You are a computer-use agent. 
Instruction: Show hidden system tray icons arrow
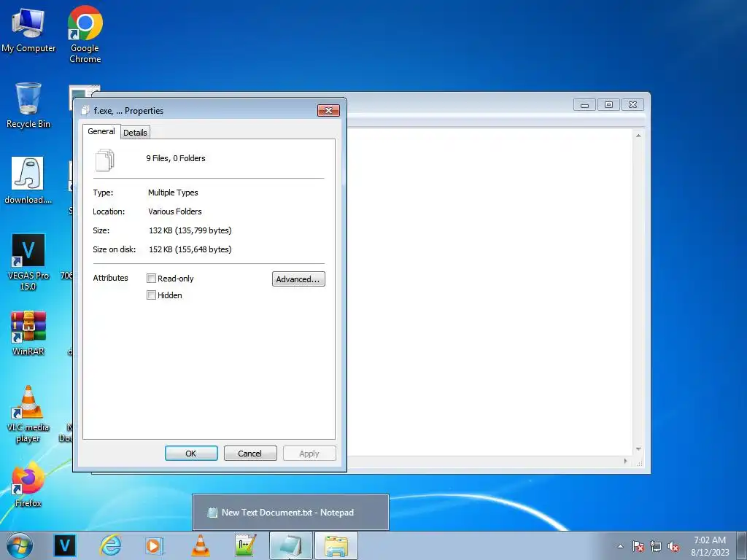620,546
